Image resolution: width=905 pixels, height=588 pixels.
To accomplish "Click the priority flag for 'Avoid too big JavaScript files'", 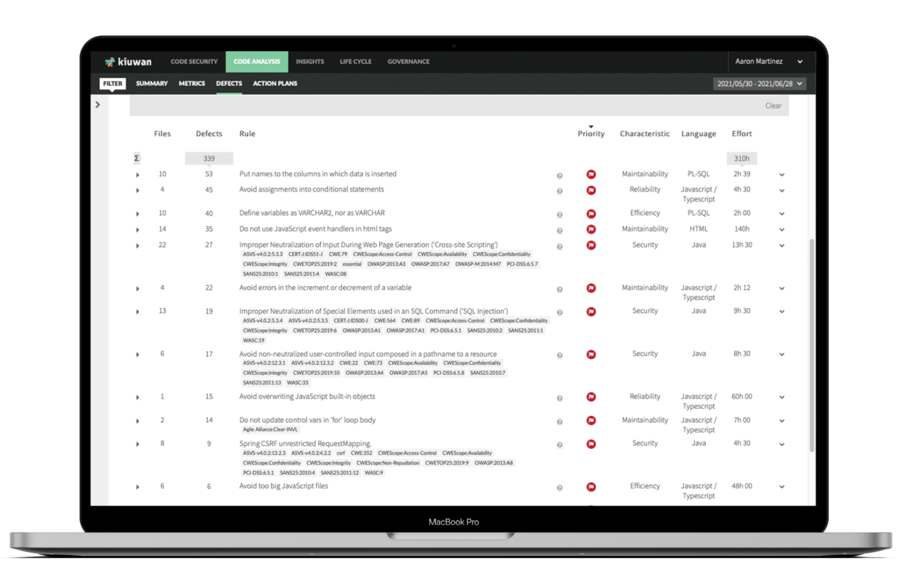I will pyautogui.click(x=591, y=487).
